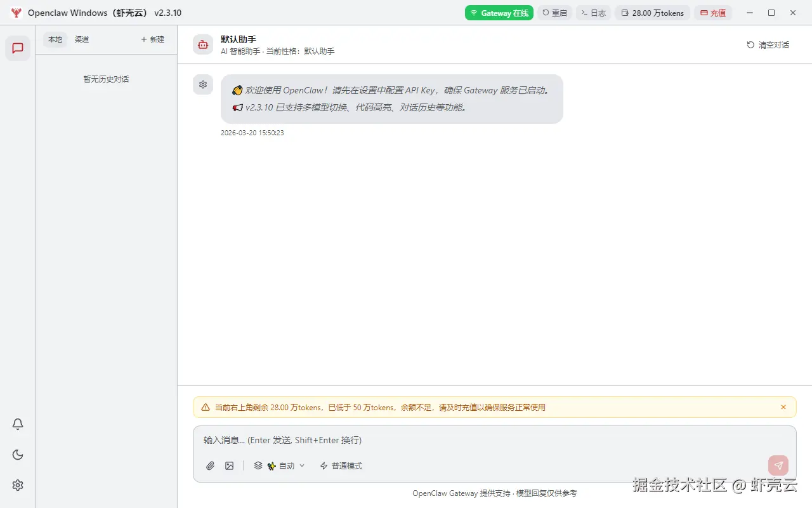The width and height of the screenshot is (812, 508).
Task: Open settings gear in left sidebar
Action: coord(18,485)
